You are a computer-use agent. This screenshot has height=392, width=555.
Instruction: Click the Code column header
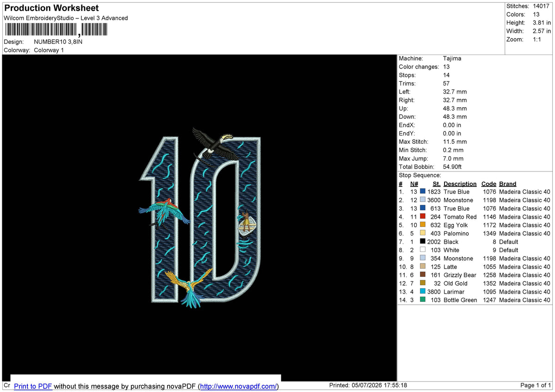point(488,184)
